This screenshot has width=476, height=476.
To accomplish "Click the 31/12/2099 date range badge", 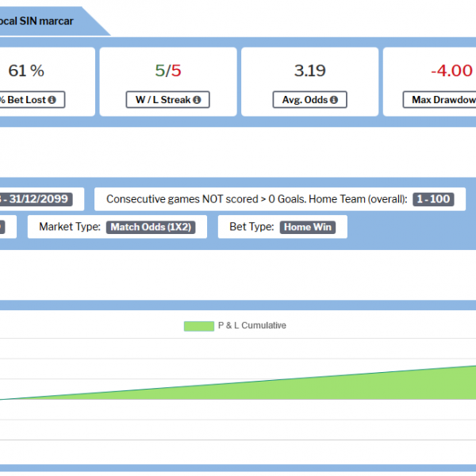I will pos(36,199).
